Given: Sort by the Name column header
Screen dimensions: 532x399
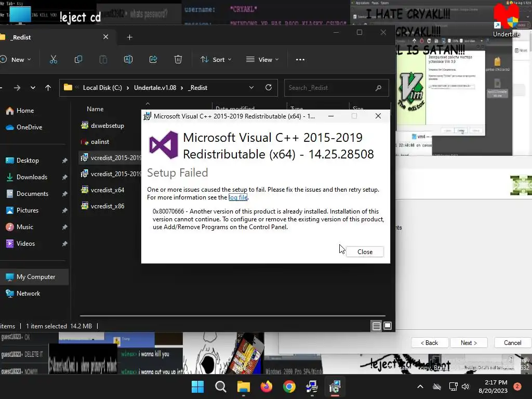Looking at the screenshot, I should [95, 109].
